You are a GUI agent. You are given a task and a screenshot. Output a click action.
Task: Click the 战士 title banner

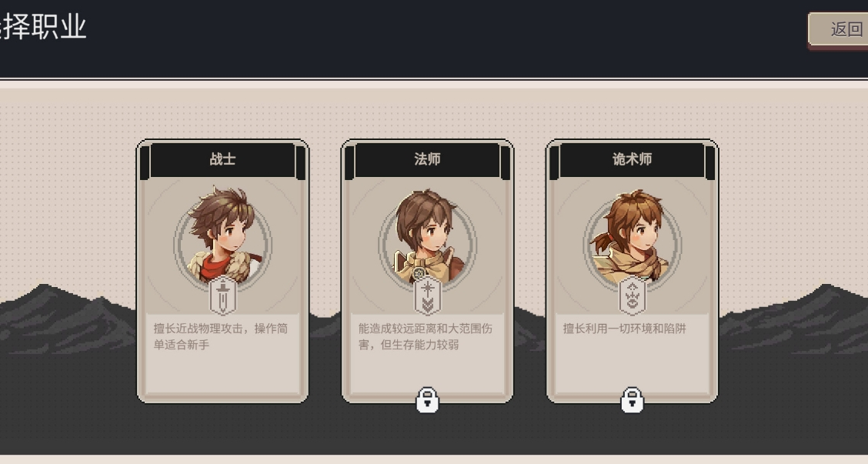point(222,159)
